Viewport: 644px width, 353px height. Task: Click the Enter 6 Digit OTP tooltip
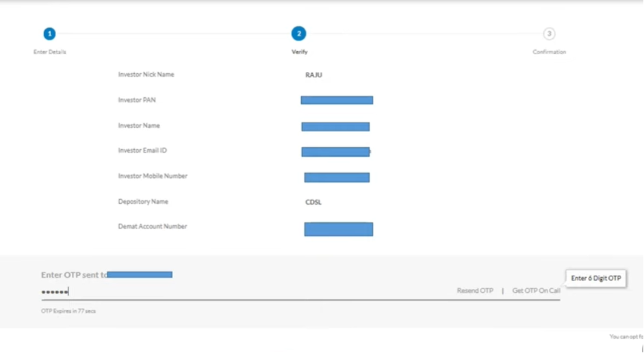point(596,278)
